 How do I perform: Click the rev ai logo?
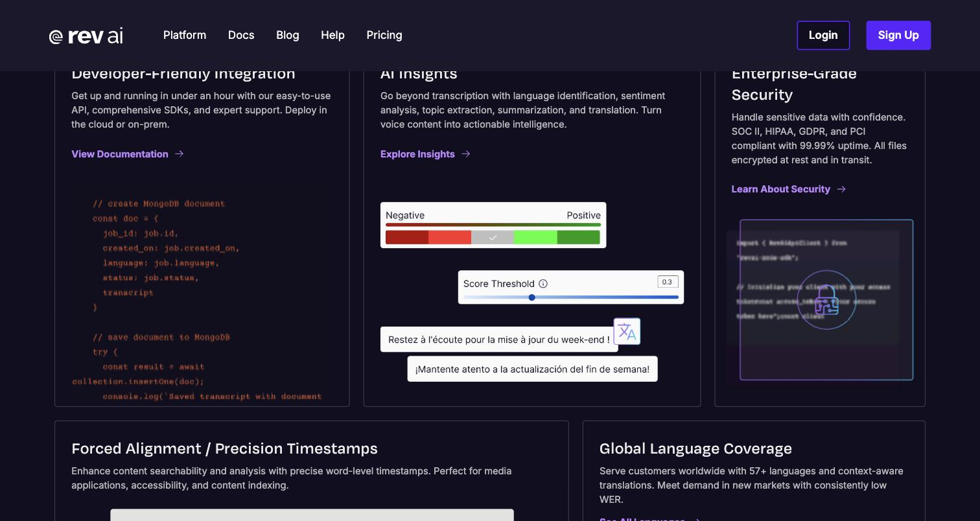click(x=86, y=36)
